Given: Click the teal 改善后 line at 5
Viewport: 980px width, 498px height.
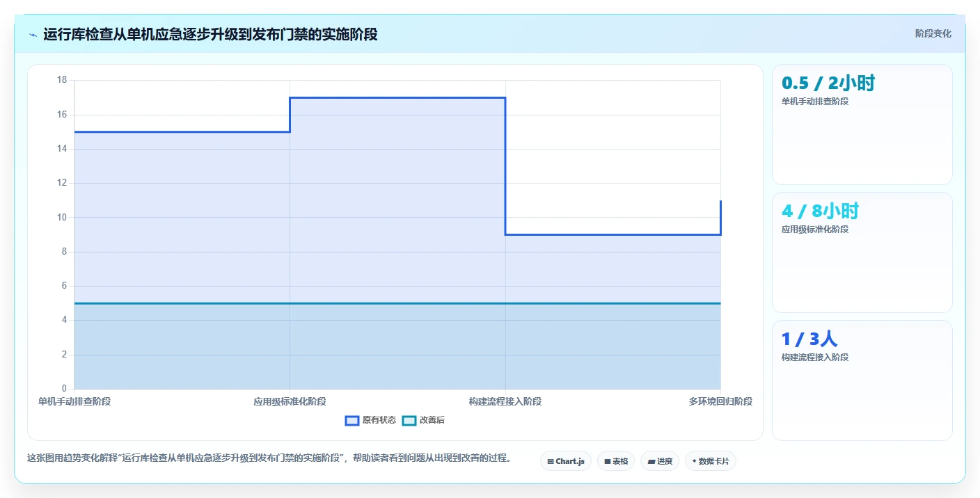Looking at the screenshot, I should (x=397, y=303).
